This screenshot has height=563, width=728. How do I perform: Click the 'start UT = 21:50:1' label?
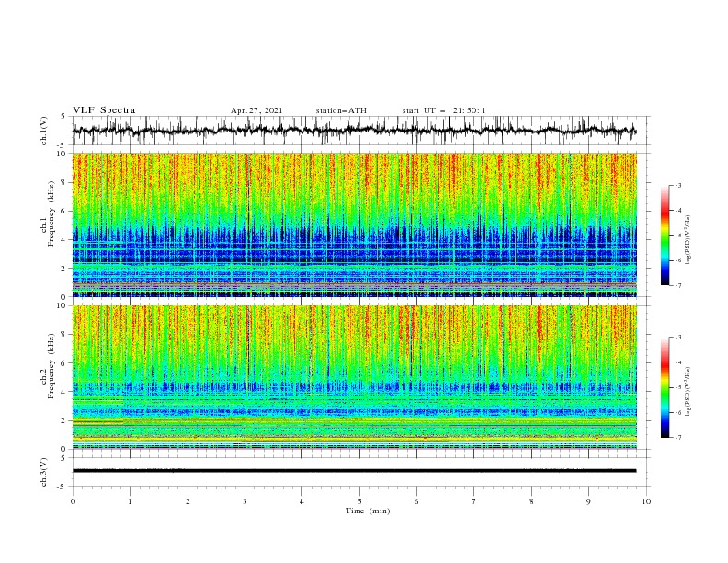[444, 110]
